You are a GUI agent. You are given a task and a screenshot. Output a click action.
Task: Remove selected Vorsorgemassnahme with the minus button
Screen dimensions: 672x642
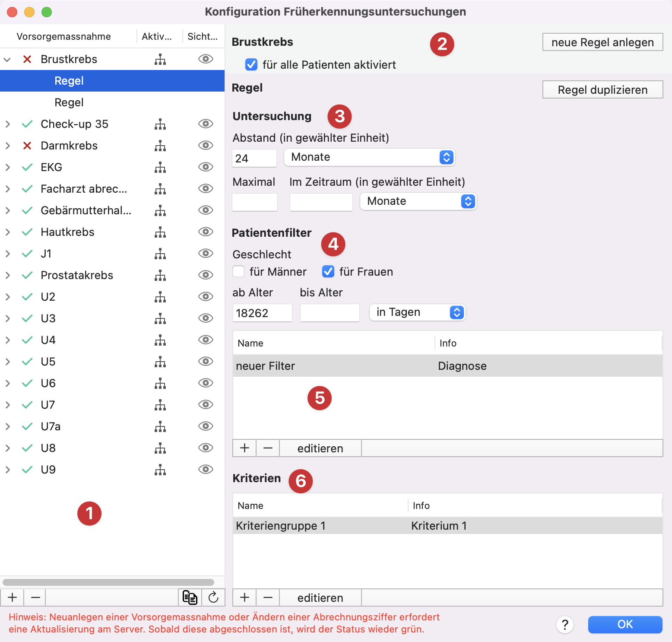[35, 598]
